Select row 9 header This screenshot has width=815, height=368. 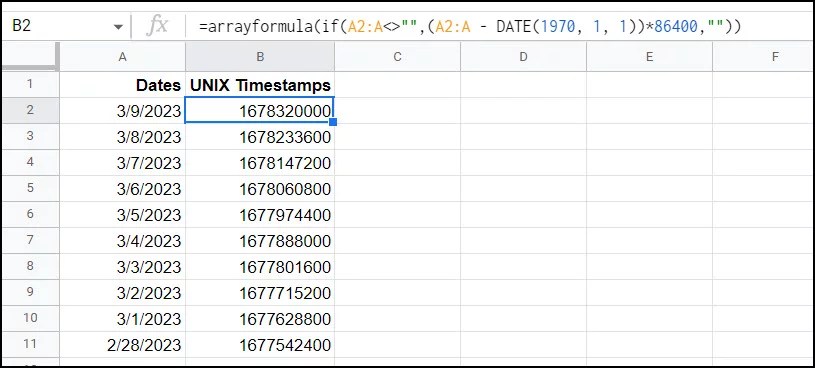tap(30, 292)
